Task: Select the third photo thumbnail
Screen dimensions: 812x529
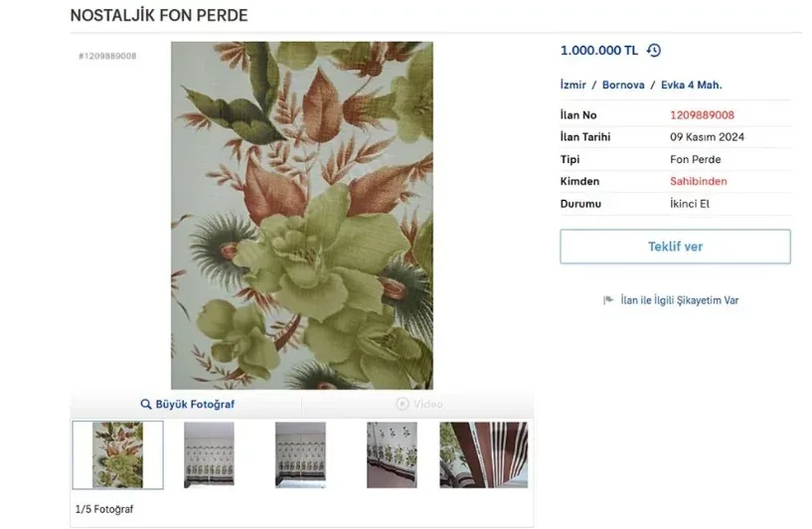Action: coord(300,454)
